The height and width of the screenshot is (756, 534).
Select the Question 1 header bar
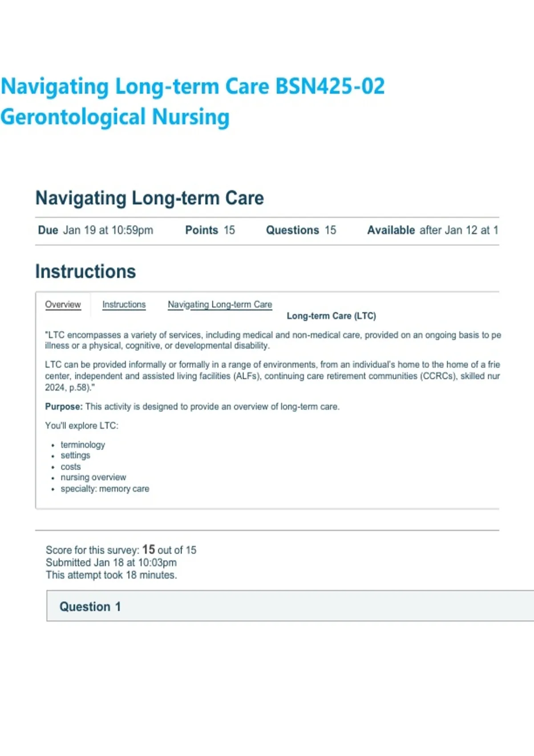click(x=290, y=606)
